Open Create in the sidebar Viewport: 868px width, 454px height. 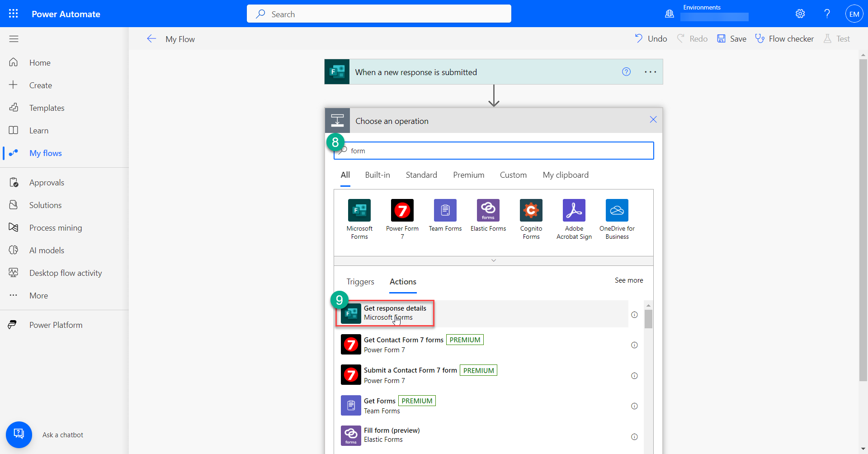click(64, 85)
